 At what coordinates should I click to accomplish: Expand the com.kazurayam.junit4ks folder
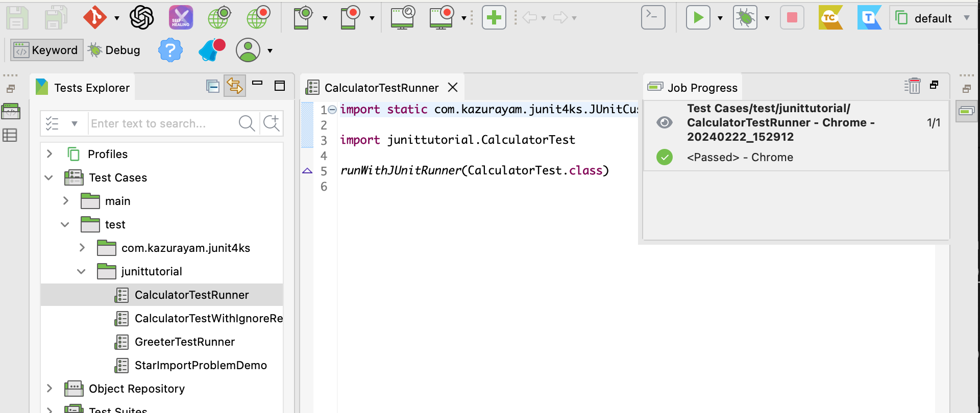pos(82,248)
